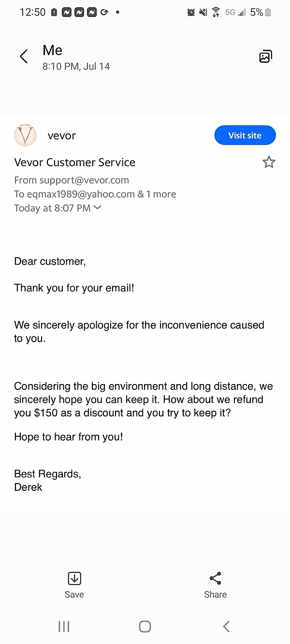Tap the back arrow next to Me
Screen dimensions: 290x644
coord(24,57)
